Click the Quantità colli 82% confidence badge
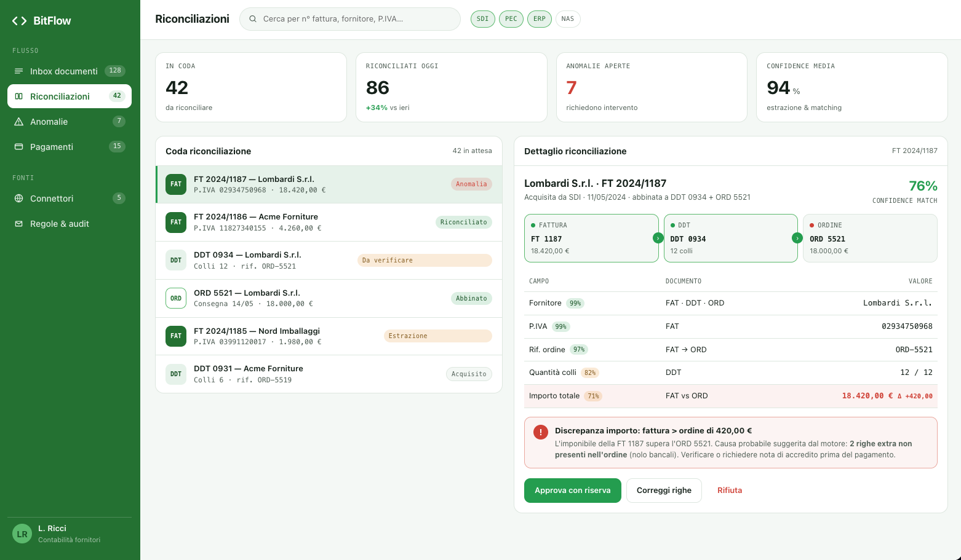 pos(590,373)
